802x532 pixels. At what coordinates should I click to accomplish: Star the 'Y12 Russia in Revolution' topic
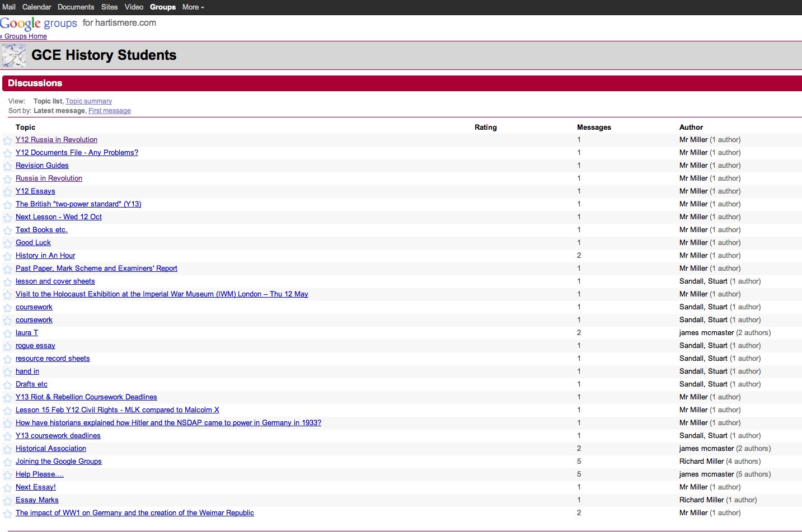tap(7, 140)
